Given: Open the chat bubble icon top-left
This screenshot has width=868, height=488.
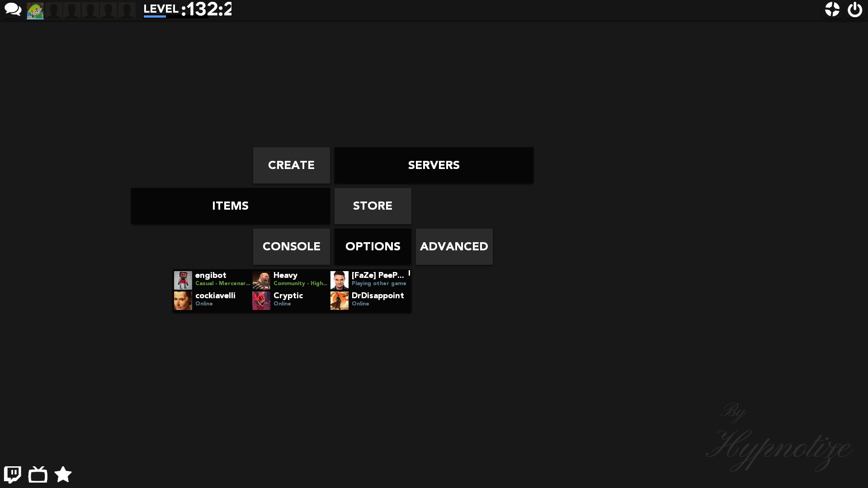Looking at the screenshot, I should pyautogui.click(x=13, y=9).
